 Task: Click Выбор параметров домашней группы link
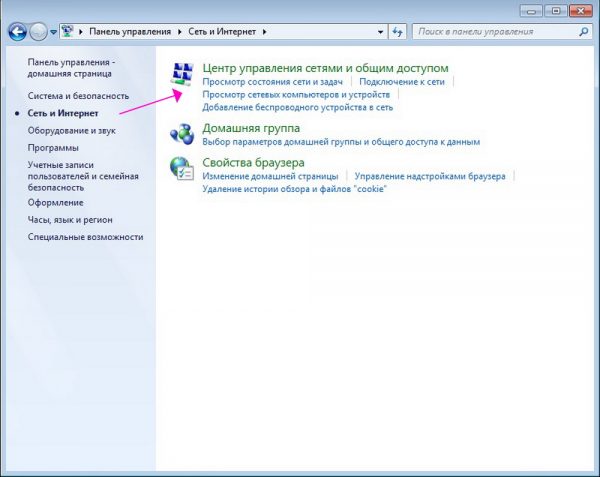341,142
